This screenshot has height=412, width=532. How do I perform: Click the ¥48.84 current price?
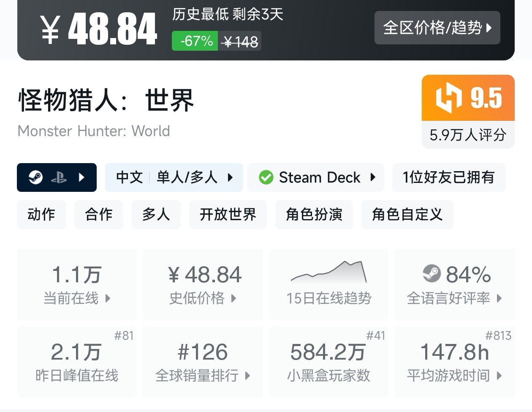99,29
